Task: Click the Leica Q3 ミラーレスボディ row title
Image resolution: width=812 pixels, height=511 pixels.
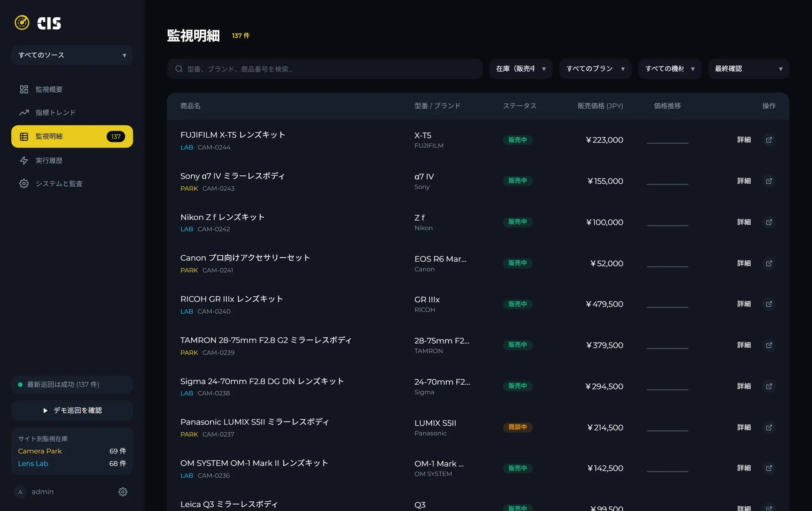Action: click(x=229, y=504)
